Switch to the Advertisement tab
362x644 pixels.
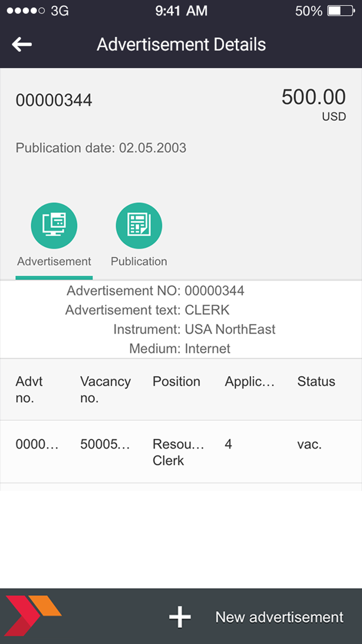click(x=54, y=261)
